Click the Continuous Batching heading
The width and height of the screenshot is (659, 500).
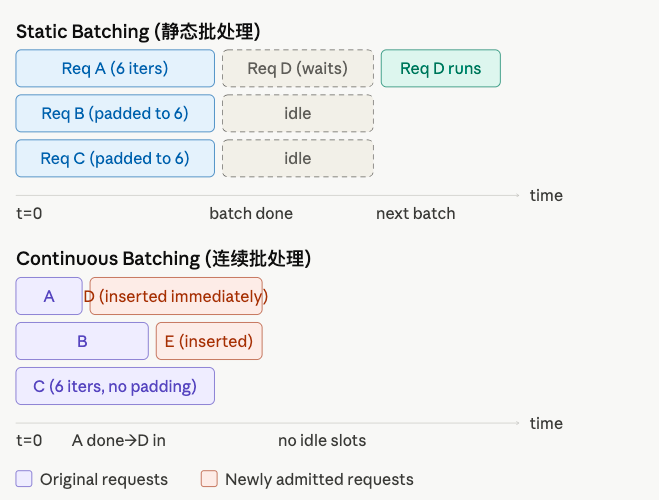pos(163,259)
